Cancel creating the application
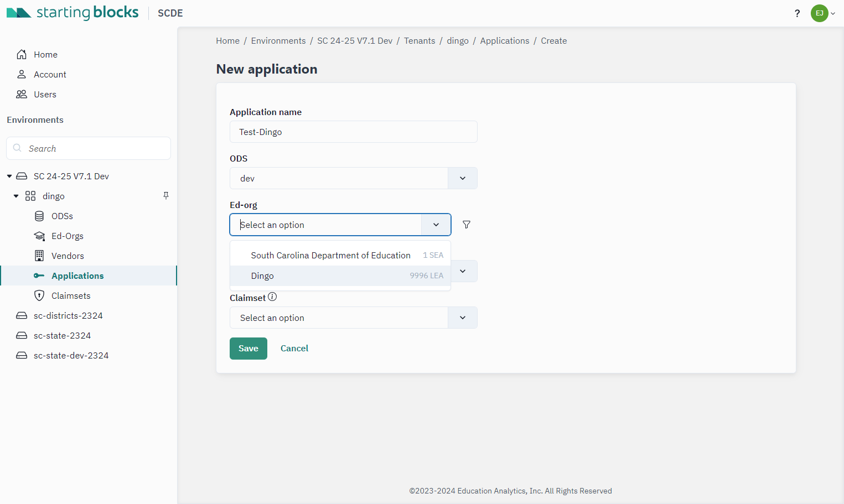The height and width of the screenshot is (504, 844). 294,349
